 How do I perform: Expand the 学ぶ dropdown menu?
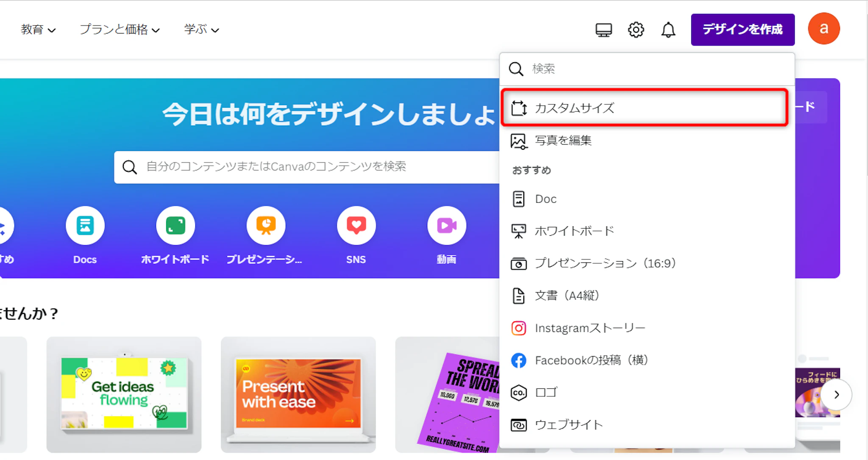pyautogui.click(x=201, y=30)
